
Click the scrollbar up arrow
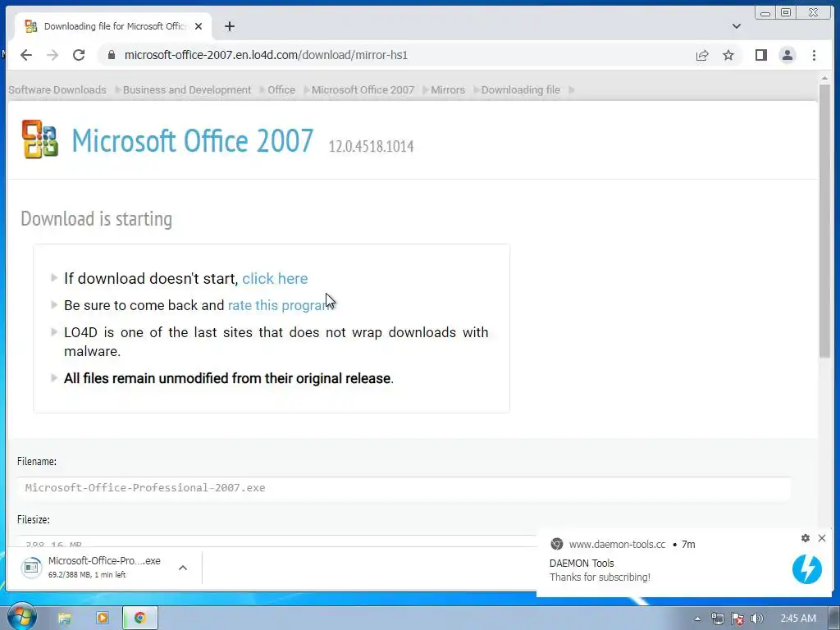[824, 79]
